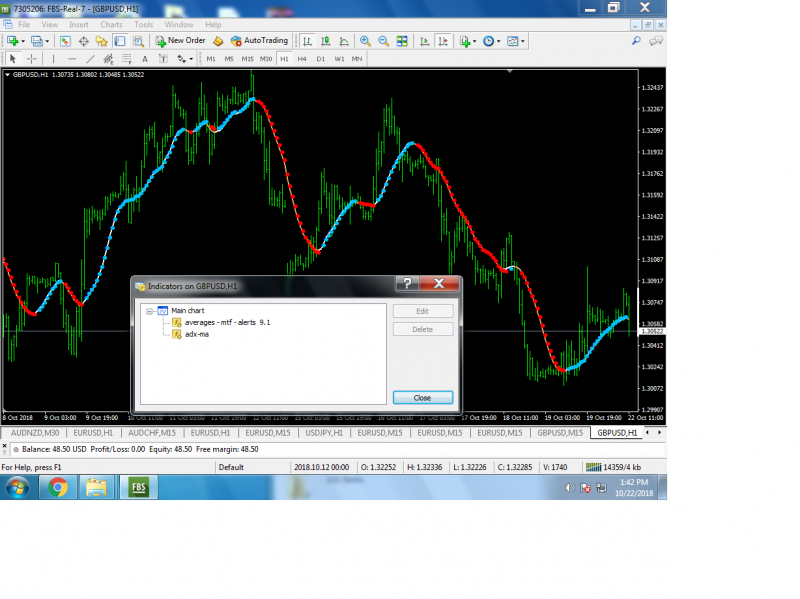The image size is (800, 599).
Task: Toggle the Terminal panel icon
Action: coord(120,41)
